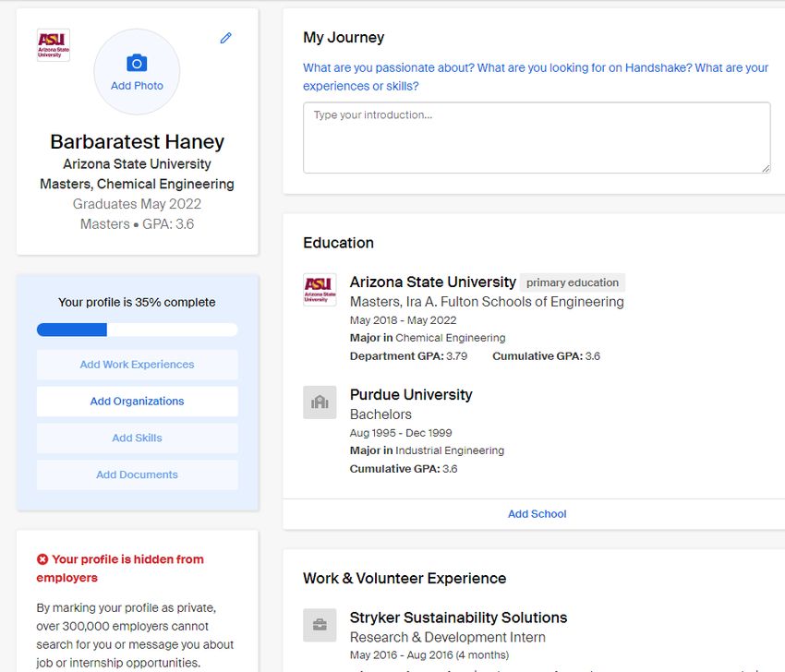The image size is (785, 672).
Task: Click the resize handle of introduction box
Action: (766, 168)
